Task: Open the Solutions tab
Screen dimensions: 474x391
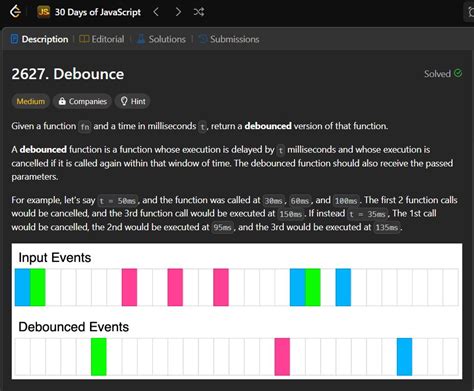Action: [161, 39]
